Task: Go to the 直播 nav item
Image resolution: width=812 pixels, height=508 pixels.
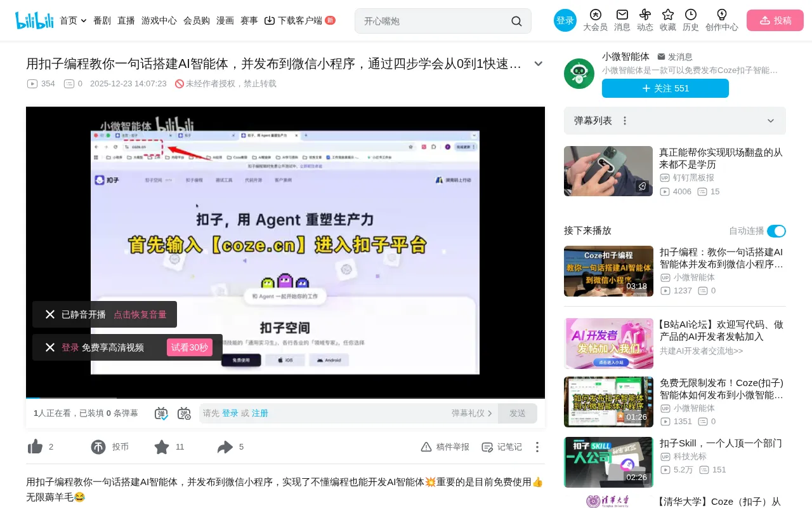Action: [126, 20]
